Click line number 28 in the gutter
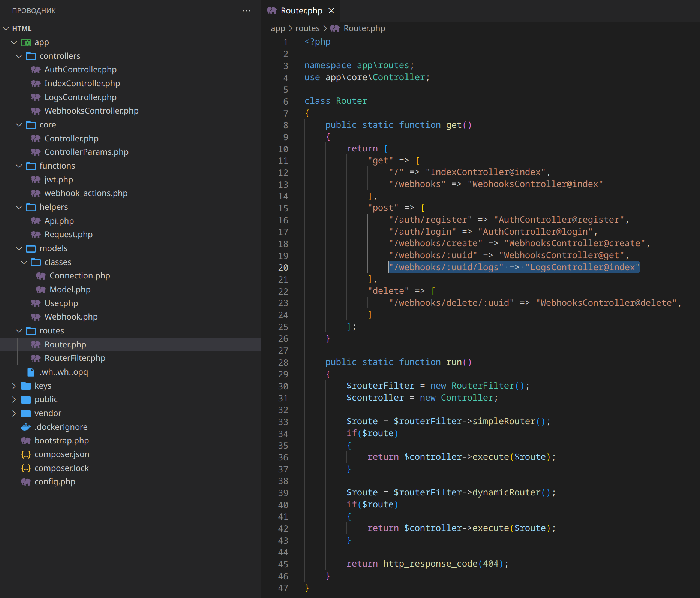Screen dimensions: 700x598 (x=283, y=362)
